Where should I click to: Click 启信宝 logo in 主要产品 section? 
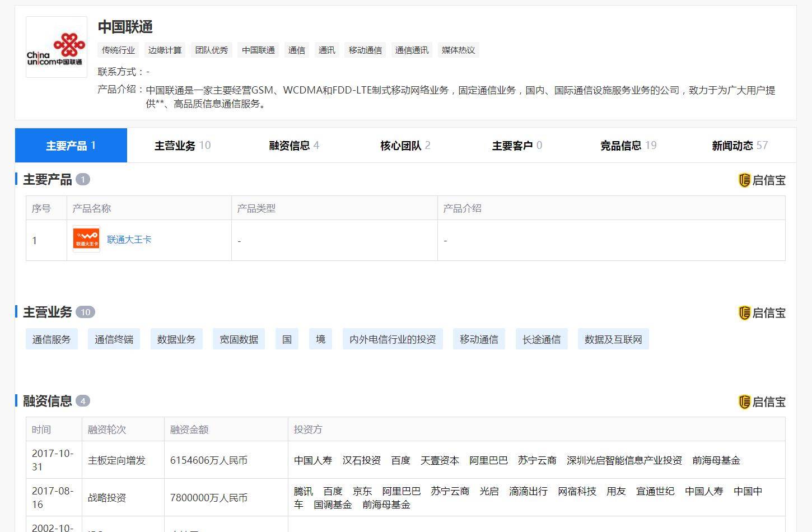[x=762, y=180]
